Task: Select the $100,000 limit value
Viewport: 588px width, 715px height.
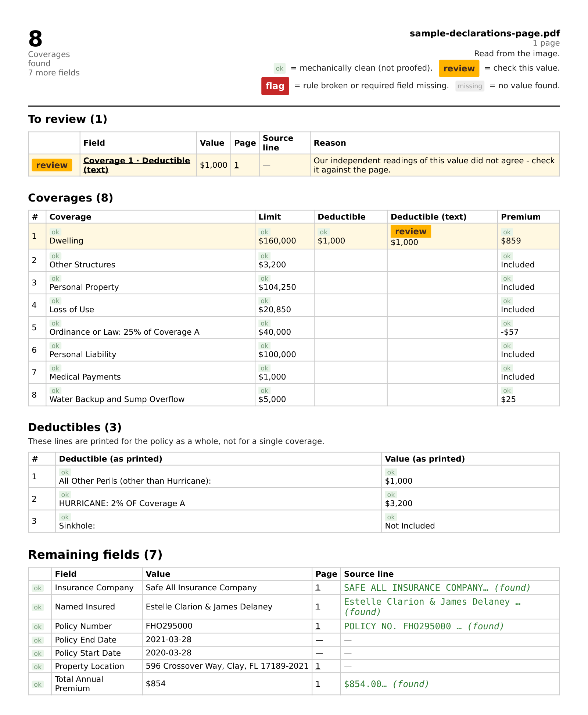Action: click(277, 355)
